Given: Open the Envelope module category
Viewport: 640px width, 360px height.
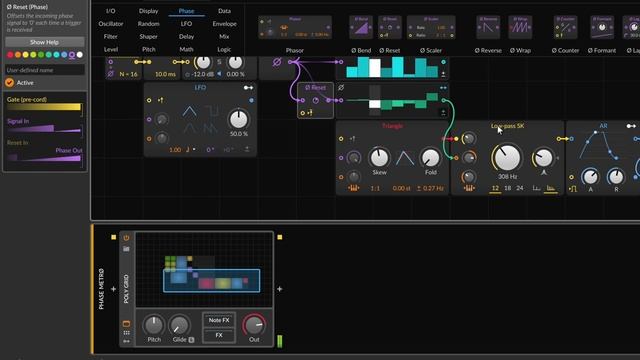Looking at the screenshot, I should [x=224, y=24].
